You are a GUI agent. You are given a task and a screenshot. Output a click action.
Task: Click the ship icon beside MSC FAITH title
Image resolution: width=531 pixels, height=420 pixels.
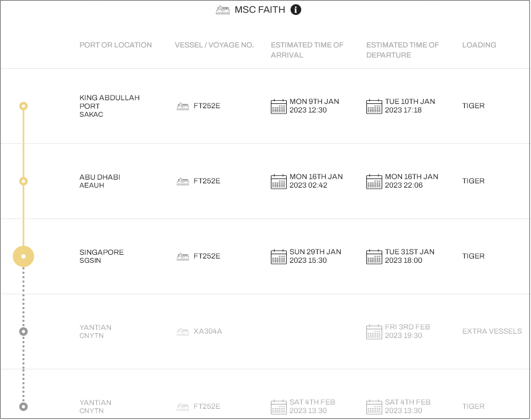(x=223, y=10)
